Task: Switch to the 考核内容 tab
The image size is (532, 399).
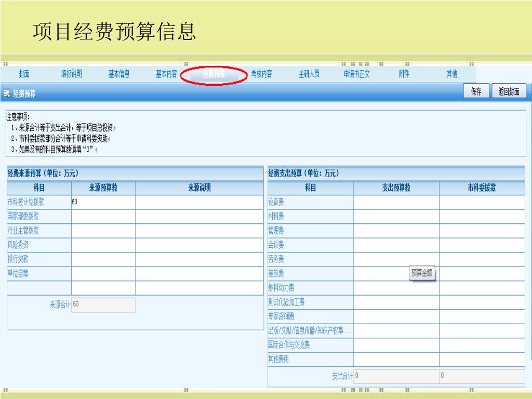Action: (x=261, y=74)
